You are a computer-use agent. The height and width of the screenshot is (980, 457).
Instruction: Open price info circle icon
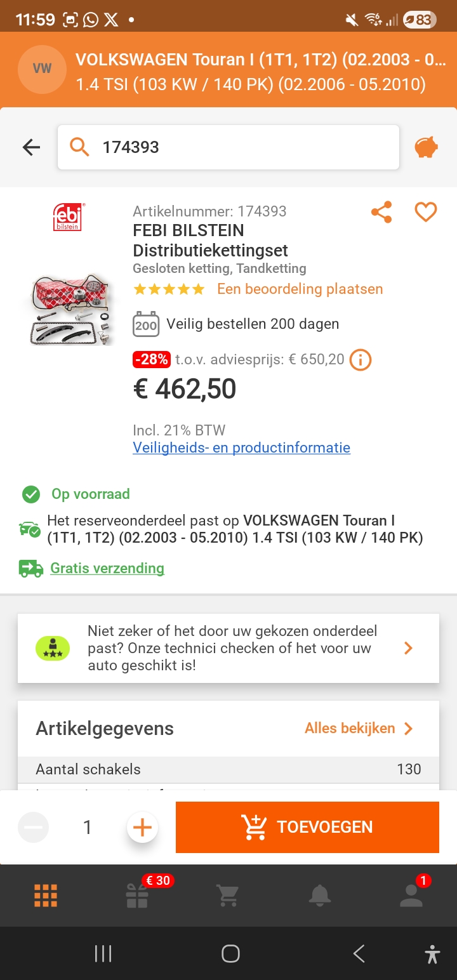pos(361,360)
